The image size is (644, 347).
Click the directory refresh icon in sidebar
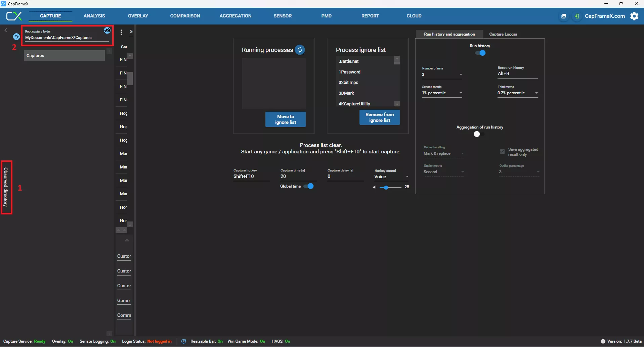16,37
